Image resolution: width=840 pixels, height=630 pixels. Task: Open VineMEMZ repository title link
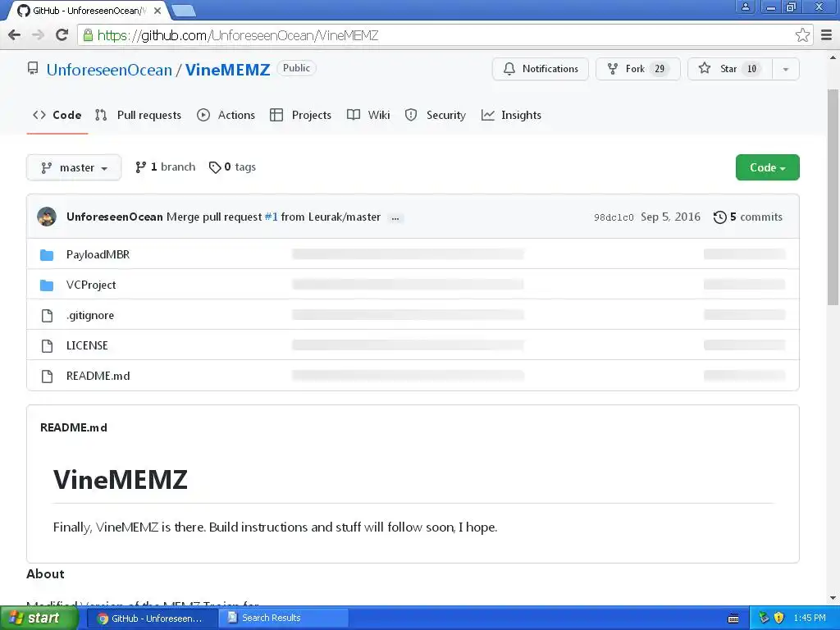click(x=228, y=70)
